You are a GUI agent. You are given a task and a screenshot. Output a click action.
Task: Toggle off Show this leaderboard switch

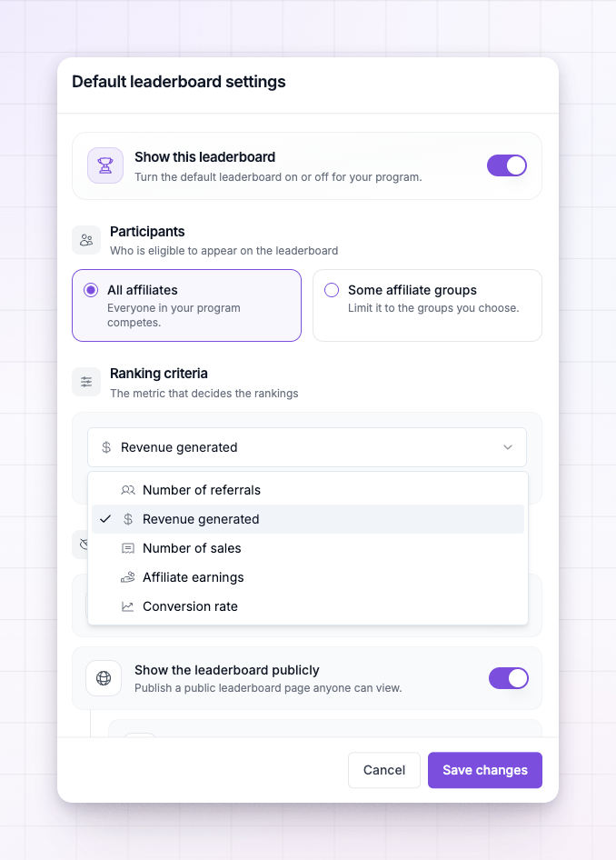(507, 165)
